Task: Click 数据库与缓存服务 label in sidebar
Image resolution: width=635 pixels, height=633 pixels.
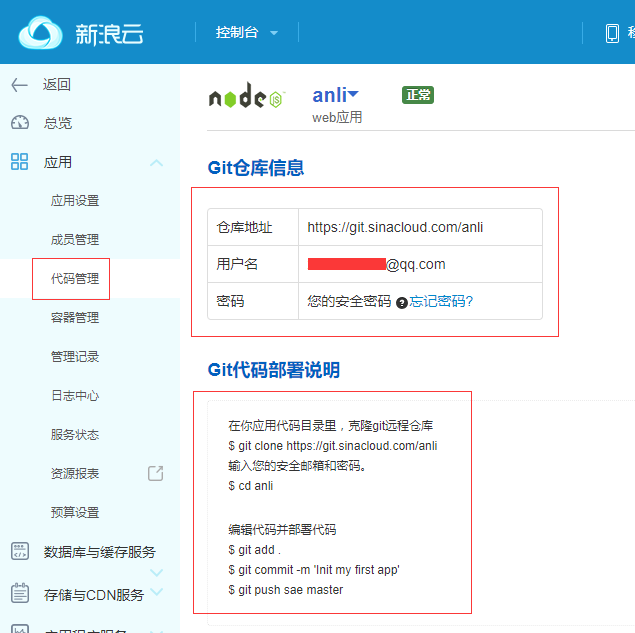Action: coord(100,552)
